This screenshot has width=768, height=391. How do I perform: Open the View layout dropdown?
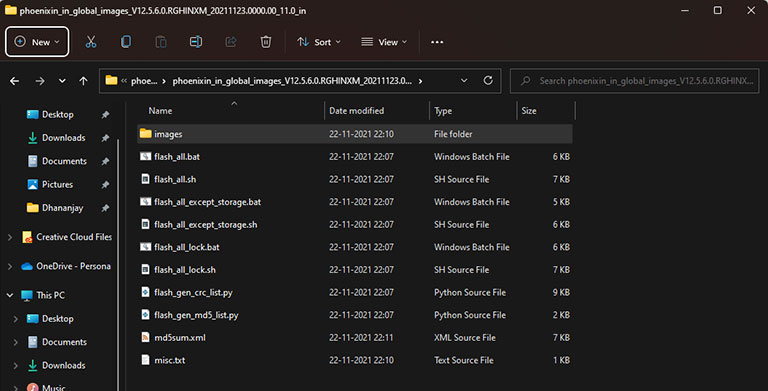click(x=384, y=42)
